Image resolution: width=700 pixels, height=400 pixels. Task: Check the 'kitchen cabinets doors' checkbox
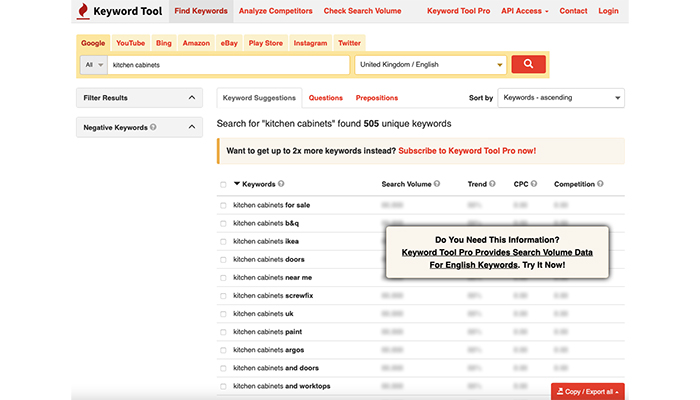(x=223, y=260)
